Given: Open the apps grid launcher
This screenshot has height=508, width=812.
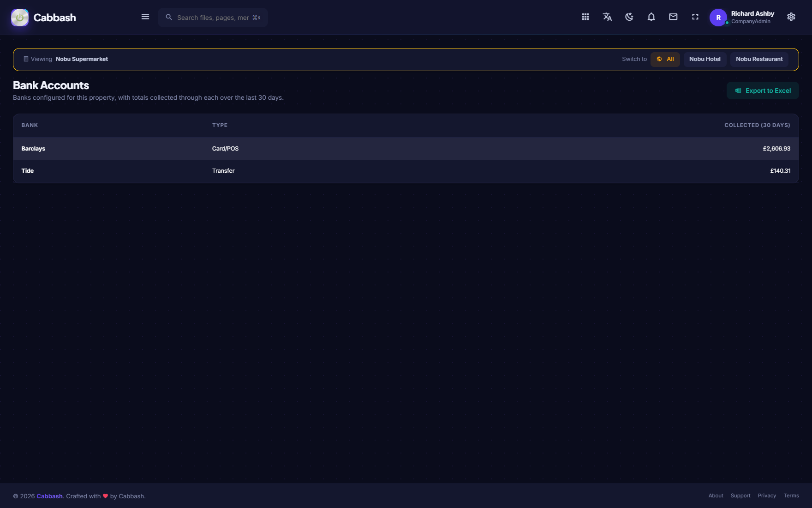Looking at the screenshot, I should click(585, 17).
